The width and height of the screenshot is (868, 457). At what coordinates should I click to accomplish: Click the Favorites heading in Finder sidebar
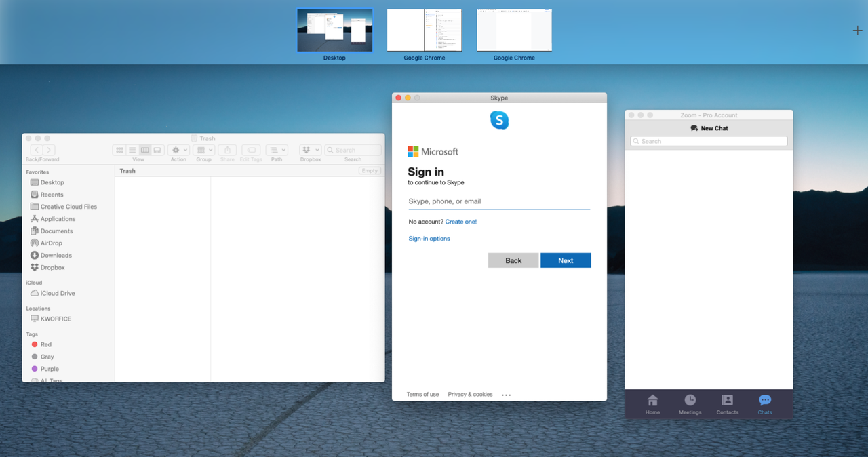tap(37, 172)
